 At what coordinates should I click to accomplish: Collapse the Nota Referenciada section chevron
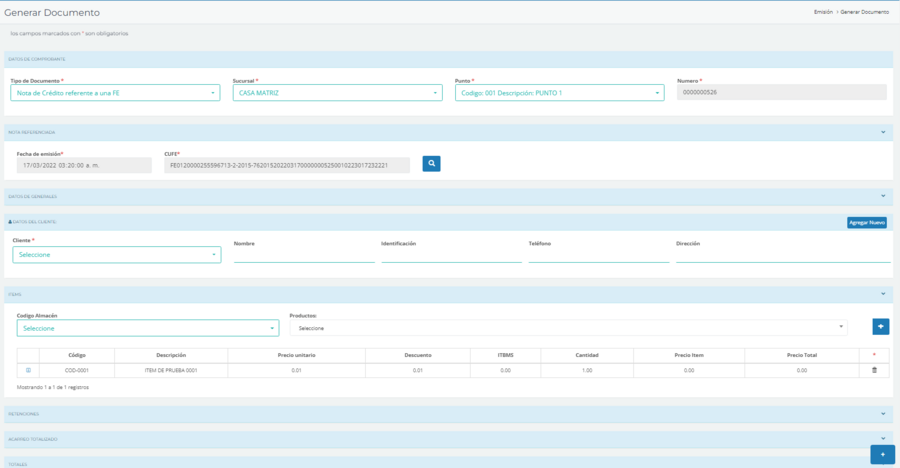click(883, 132)
